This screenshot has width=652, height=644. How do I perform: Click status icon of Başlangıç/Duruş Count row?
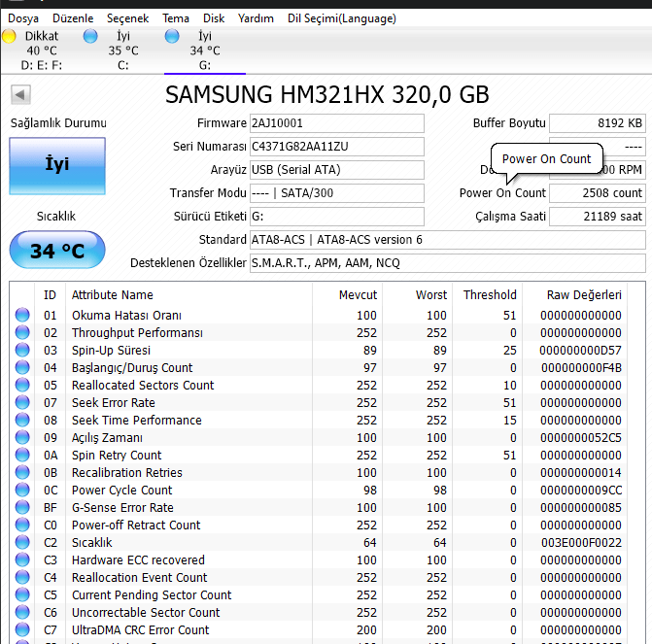tap(22, 367)
